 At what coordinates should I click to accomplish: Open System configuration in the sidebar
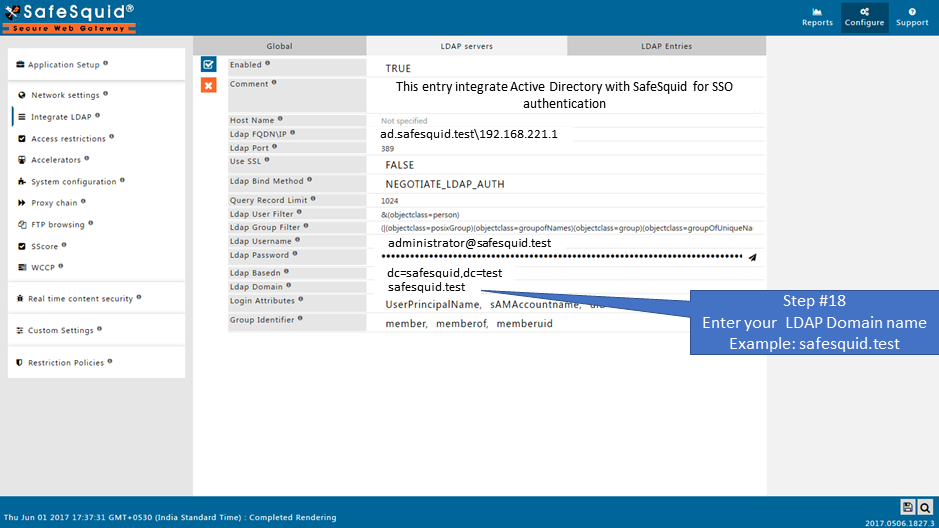click(74, 181)
